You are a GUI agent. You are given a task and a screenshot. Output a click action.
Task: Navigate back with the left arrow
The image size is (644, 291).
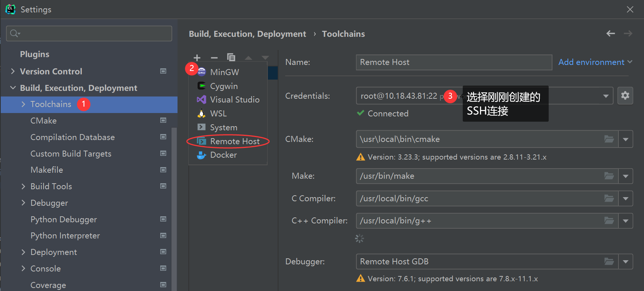611,34
